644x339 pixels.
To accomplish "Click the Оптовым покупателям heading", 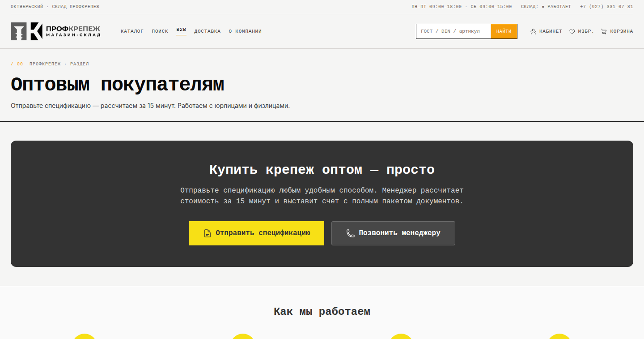I will (x=117, y=85).
